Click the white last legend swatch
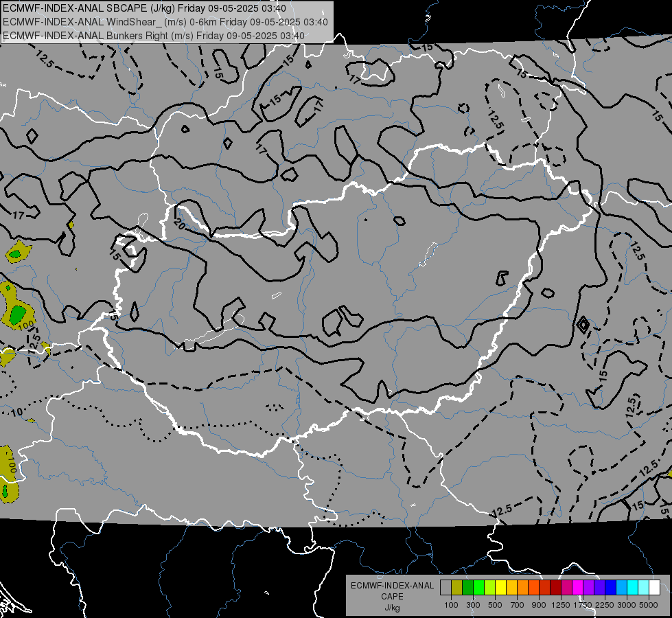Viewport: 672px width, 618px height. point(655,587)
